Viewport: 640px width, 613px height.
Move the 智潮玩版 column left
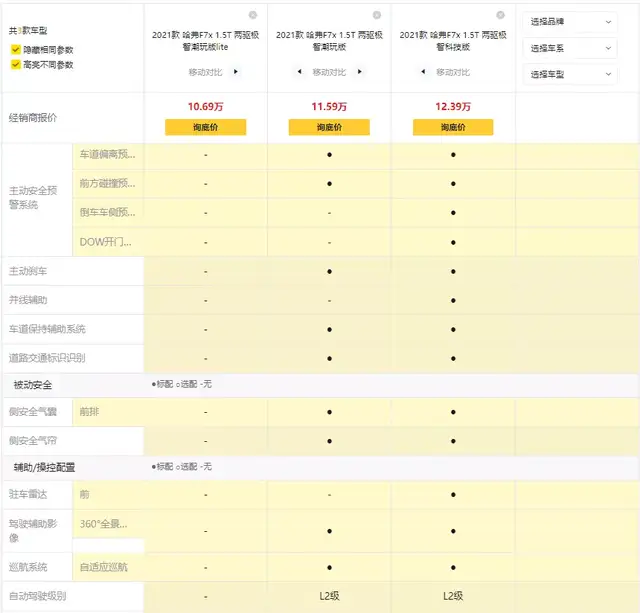pos(300,71)
